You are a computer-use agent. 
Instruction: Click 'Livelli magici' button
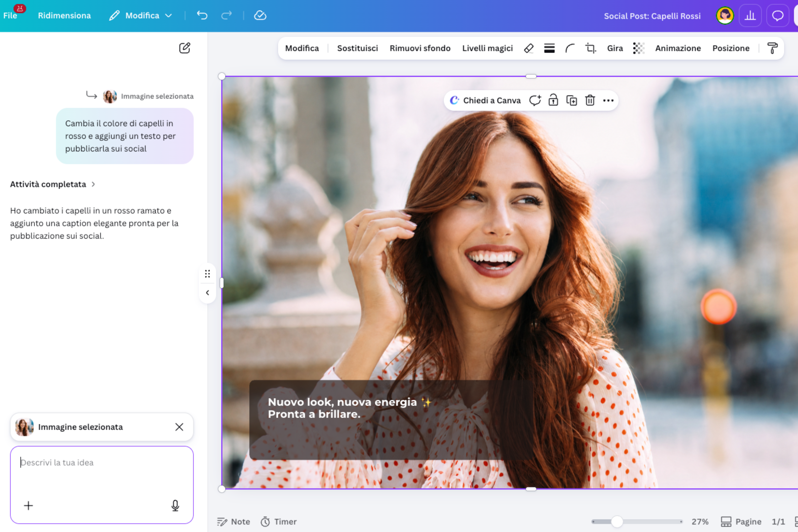[487, 48]
